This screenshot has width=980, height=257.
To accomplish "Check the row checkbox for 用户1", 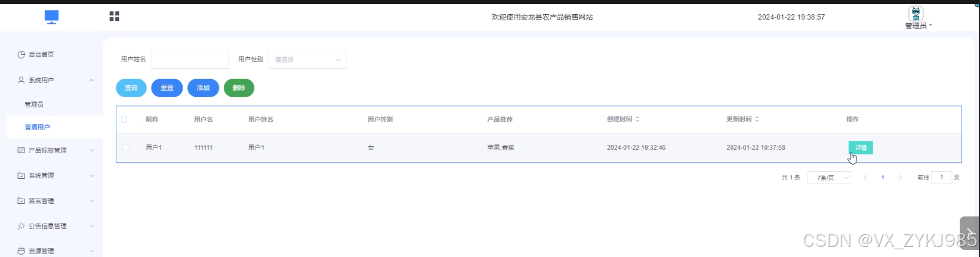I will point(126,147).
